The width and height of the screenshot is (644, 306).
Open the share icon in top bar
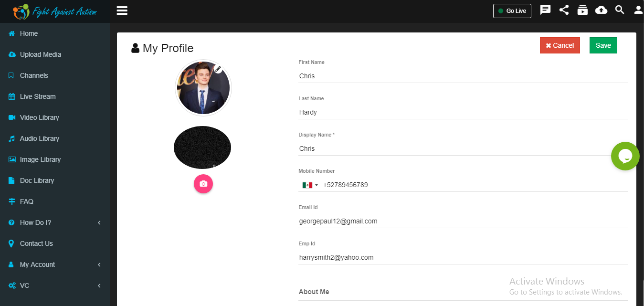click(x=564, y=10)
